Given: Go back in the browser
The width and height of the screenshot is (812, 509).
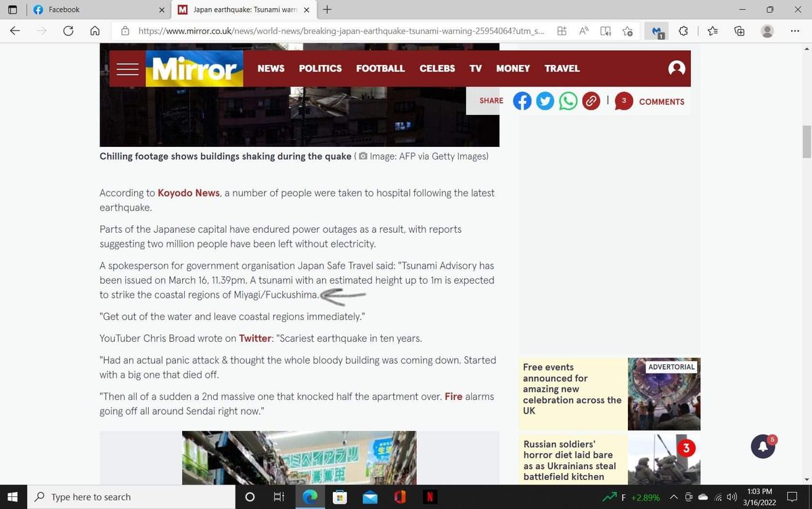Looking at the screenshot, I should (15, 30).
